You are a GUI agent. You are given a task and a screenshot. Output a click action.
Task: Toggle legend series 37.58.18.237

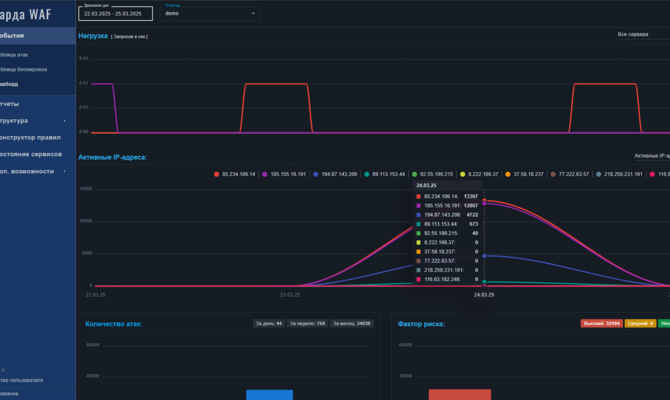(524, 174)
